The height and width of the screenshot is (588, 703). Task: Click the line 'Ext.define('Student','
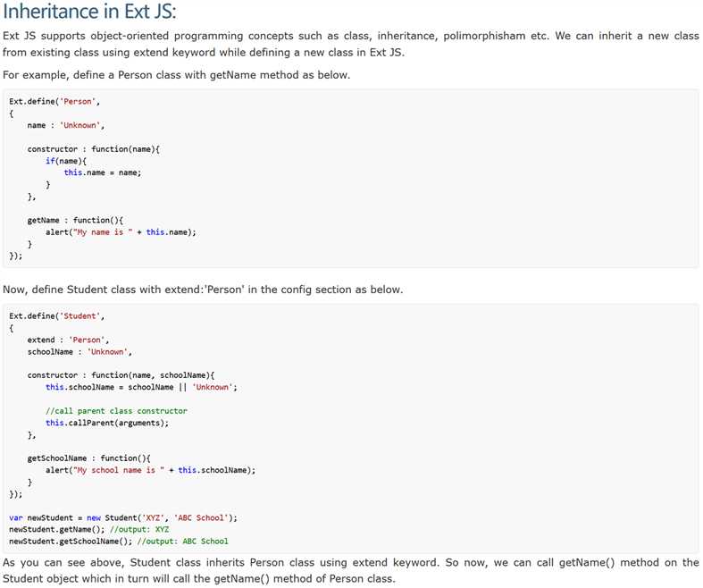click(x=56, y=316)
